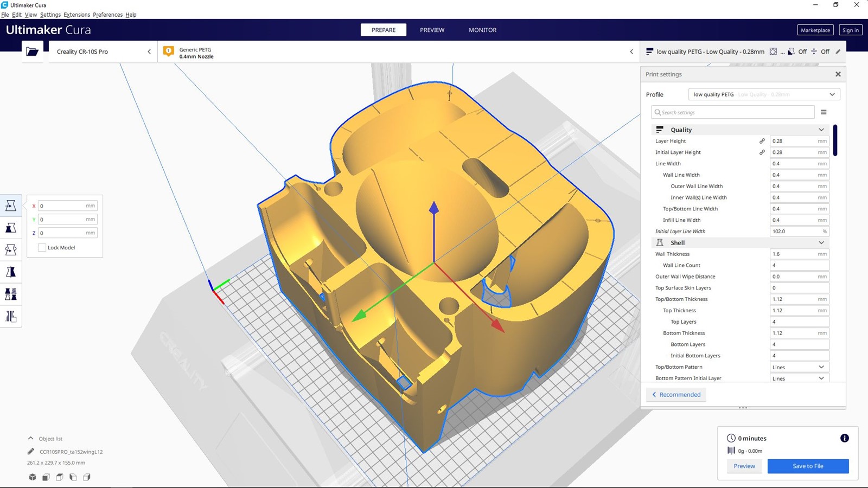Close the Print settings panel
The width and height of the screenshot is (868, 488).
(838, 74)
